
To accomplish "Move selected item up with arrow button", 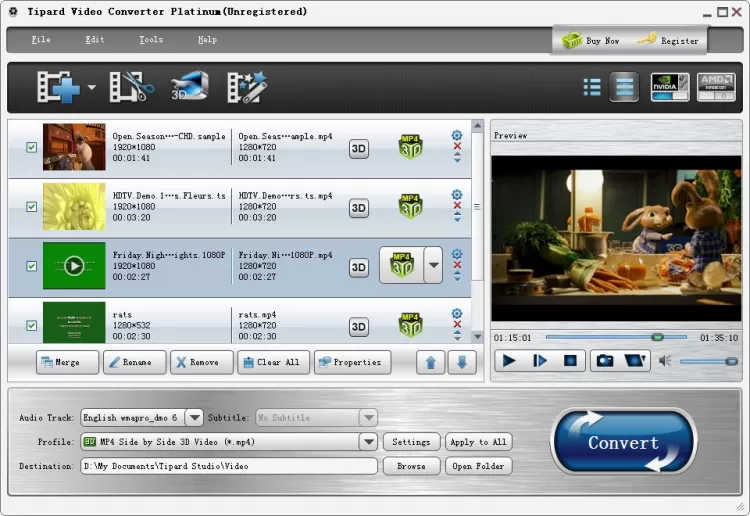I will 430,362.
